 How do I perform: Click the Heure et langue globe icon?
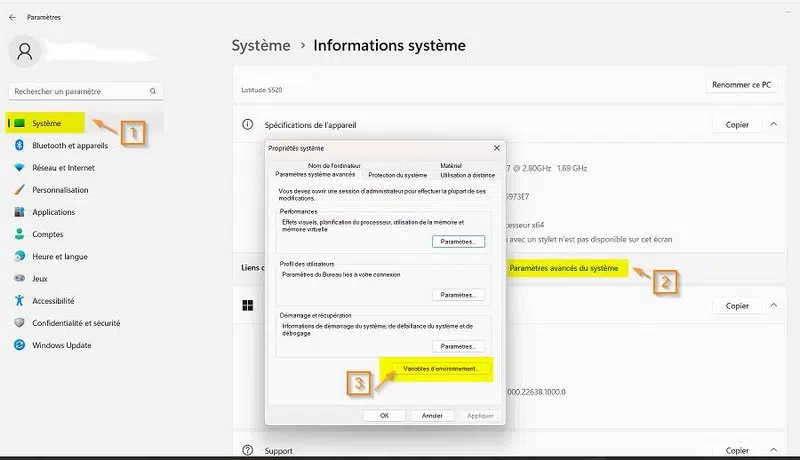click(19, 257)
